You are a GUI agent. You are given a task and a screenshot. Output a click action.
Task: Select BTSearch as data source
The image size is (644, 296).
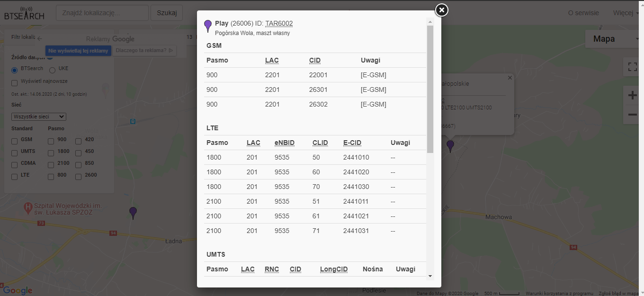(15, 70)
